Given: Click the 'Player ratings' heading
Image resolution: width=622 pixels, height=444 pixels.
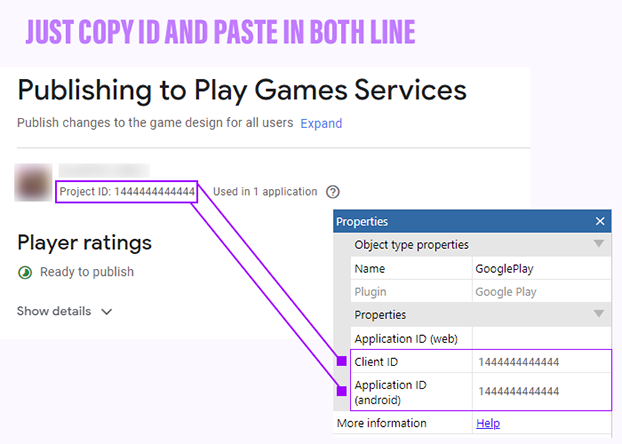Looking at the screenshot, I should tap(84, 243).
